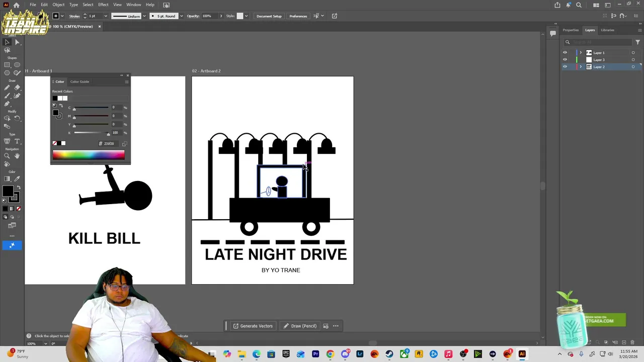Click Layer 2 target circle
The height and width of the screenshot is (362, 644).
[633, 67]
